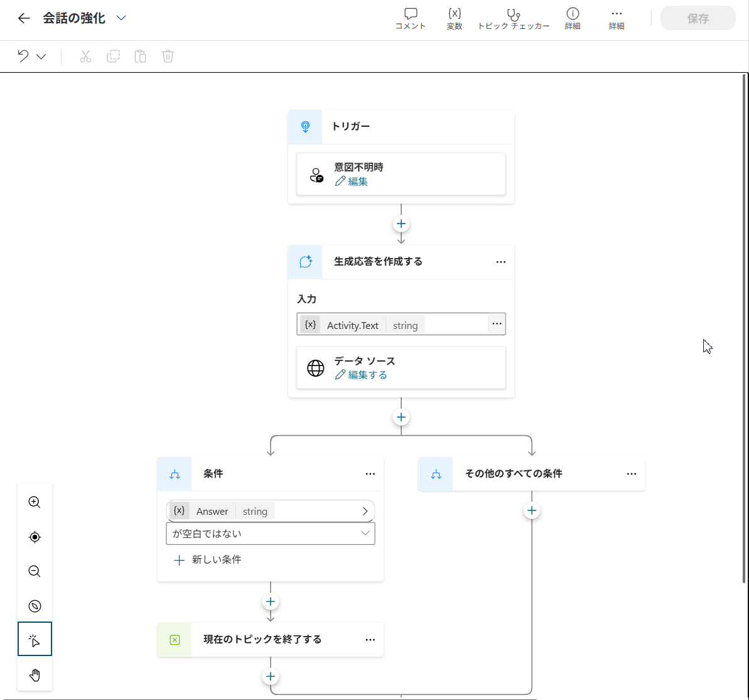Open the 現在のトピックを終了する options menu

click(370, 640)
